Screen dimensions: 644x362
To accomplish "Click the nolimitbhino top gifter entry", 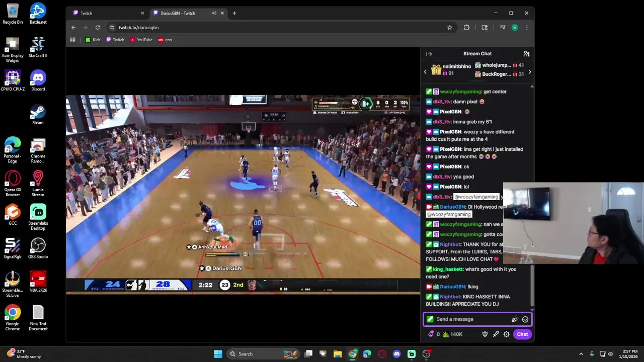I will 451,70.
